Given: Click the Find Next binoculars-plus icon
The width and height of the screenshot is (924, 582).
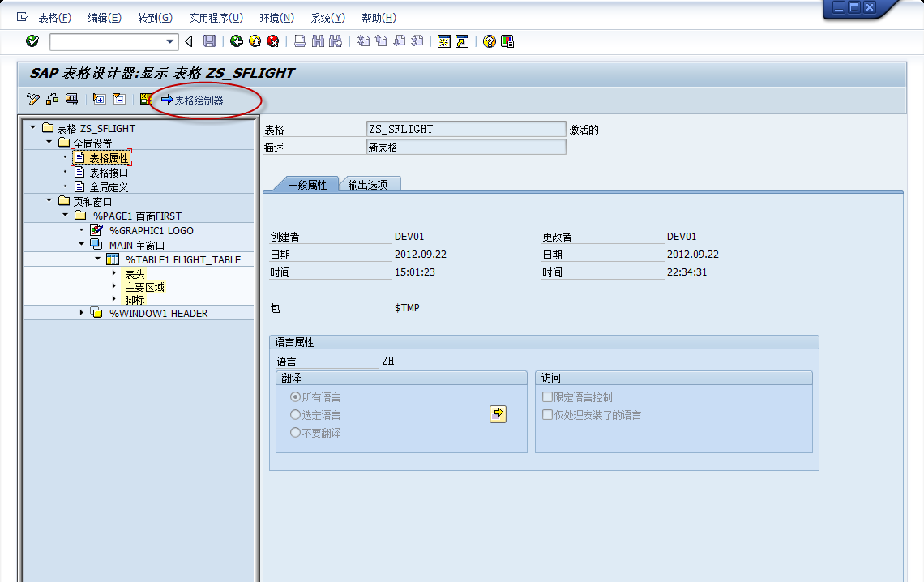Looking at the screenshot, I should pyautogui.click(x=336, y=41).
